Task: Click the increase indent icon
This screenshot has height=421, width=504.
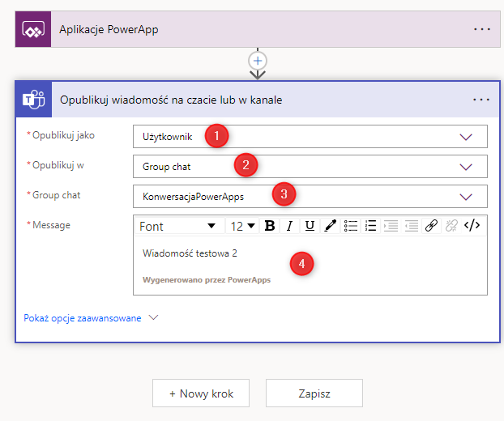Action: point(412,226)
